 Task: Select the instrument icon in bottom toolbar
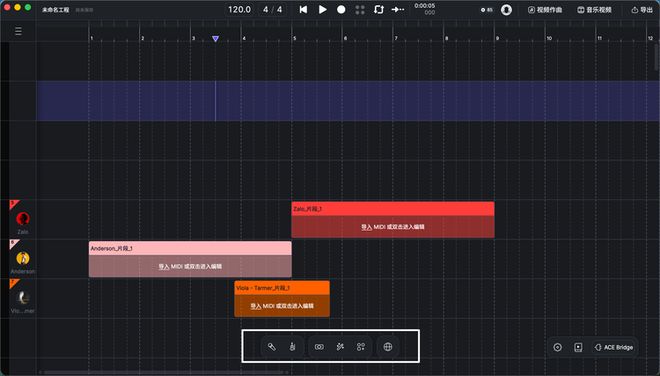click(293, 347)
